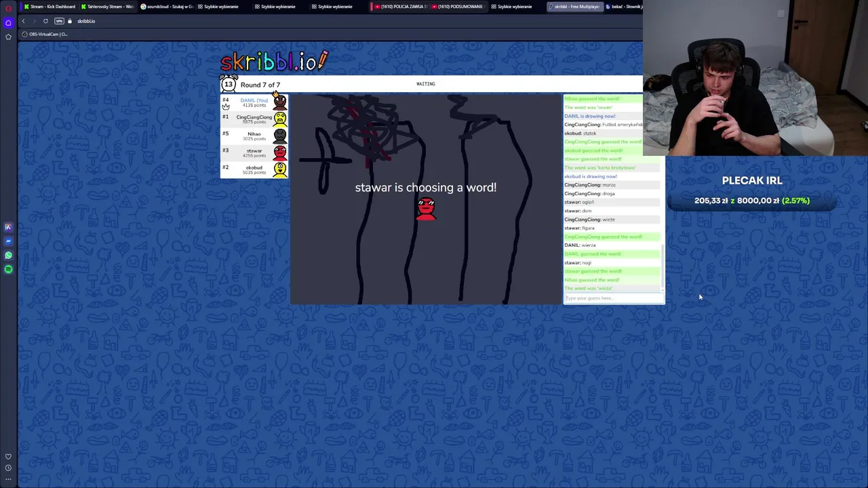The image size is (868, 488).
Task: Click the VPN badge in address bar
Action: [59, 21]
